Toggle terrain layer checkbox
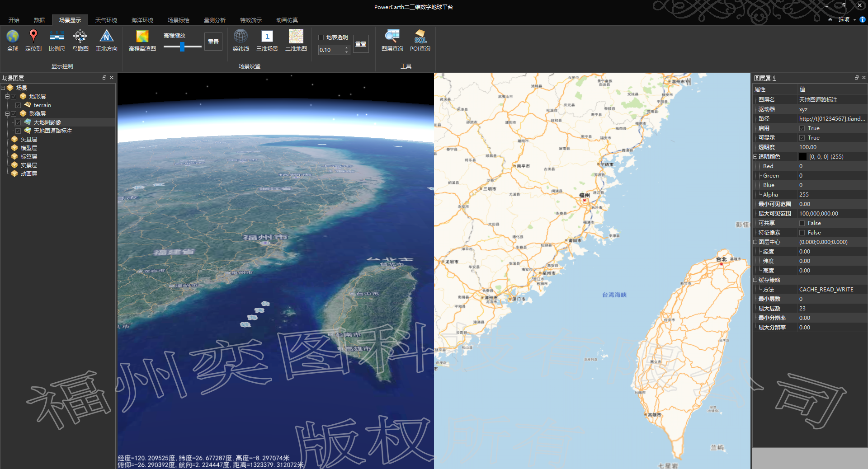The image size is (868, 469). coord(18,105)
